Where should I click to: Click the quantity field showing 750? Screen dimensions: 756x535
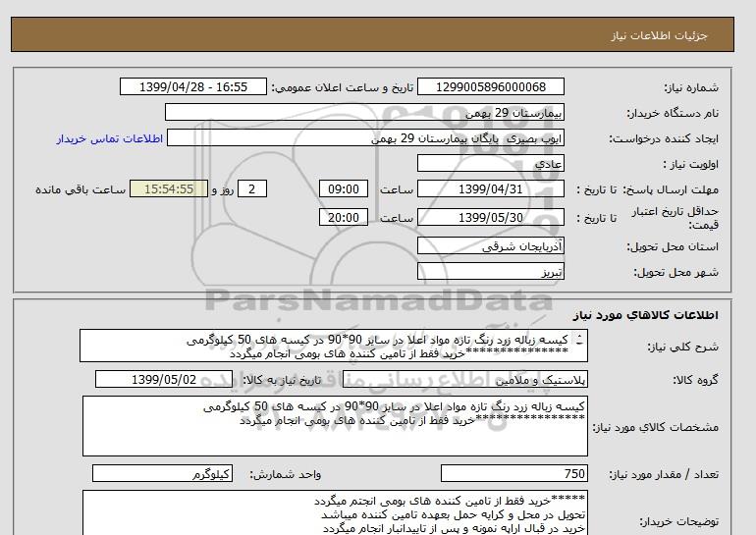click(x=513, y=473)
